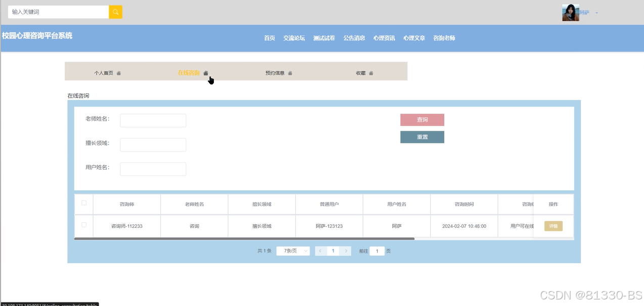The height and width of the screenshot is (306, 644).
Task: Go to 首页 in navigation bar
Action: (x=269, y=38)
